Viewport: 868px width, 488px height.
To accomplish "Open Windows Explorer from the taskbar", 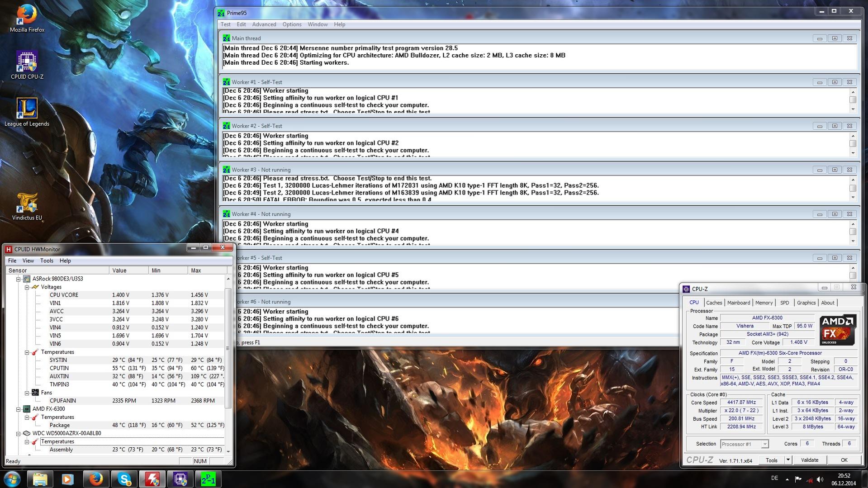I will (40, 479).
